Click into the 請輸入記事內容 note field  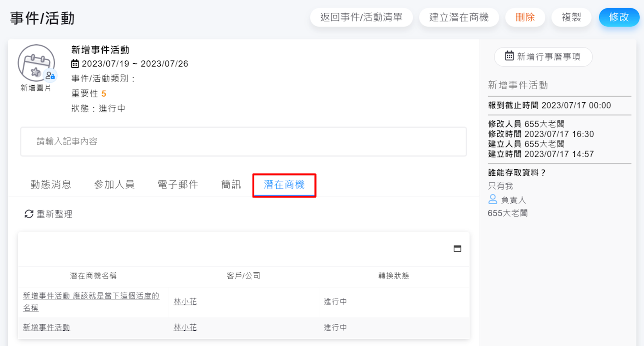pyautogui.click(x=243, y=141)
